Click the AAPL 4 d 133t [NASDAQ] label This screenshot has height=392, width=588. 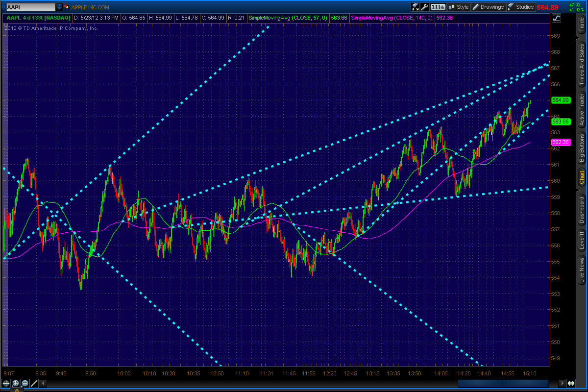[x=38, y=18]
